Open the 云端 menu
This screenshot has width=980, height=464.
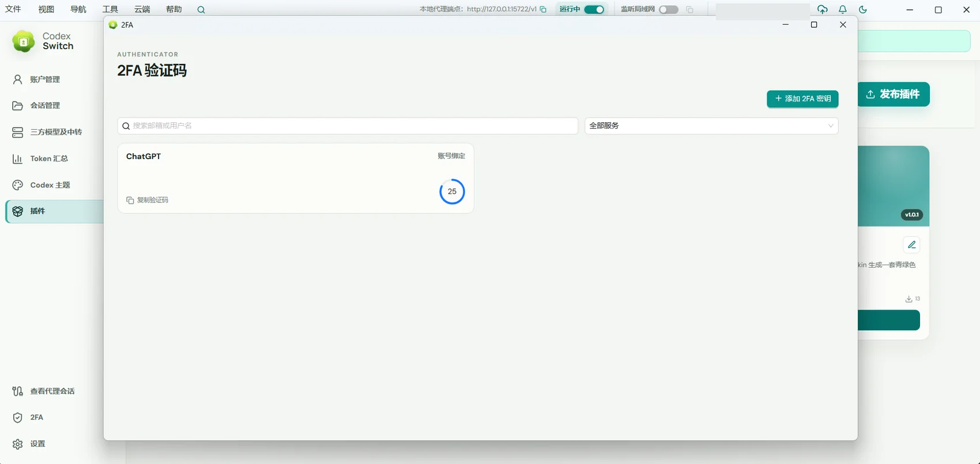[142, 9]
